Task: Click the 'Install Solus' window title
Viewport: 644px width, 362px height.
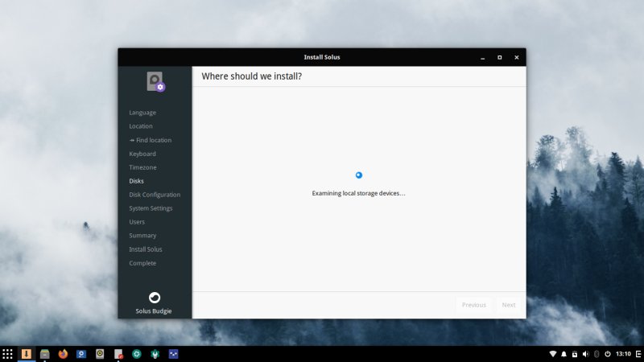Action: 322,57
